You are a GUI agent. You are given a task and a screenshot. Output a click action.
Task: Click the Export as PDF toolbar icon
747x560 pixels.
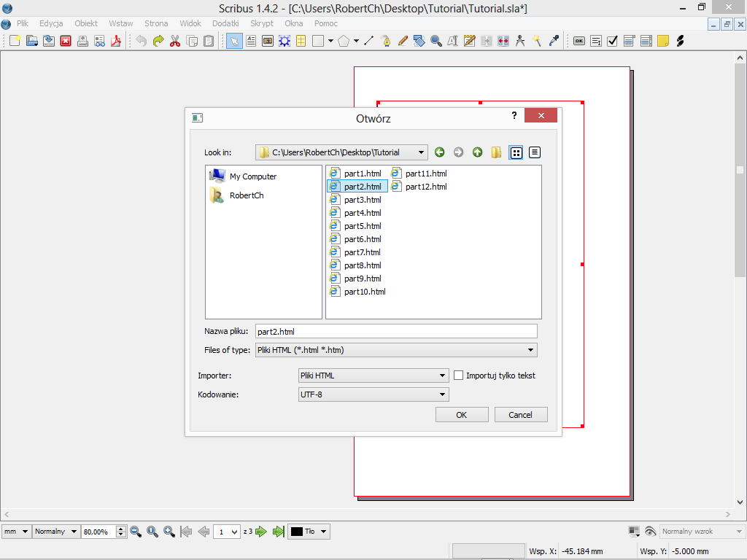tap(115, 41)
